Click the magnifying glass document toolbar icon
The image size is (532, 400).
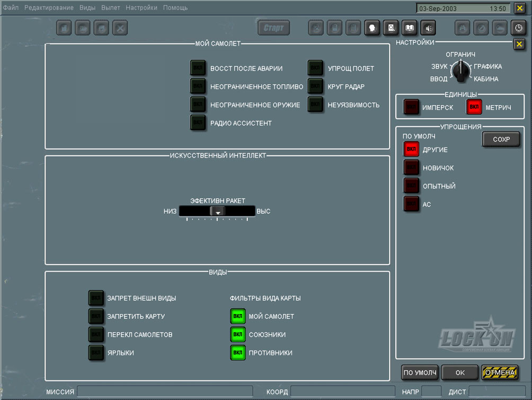(391, 28)
